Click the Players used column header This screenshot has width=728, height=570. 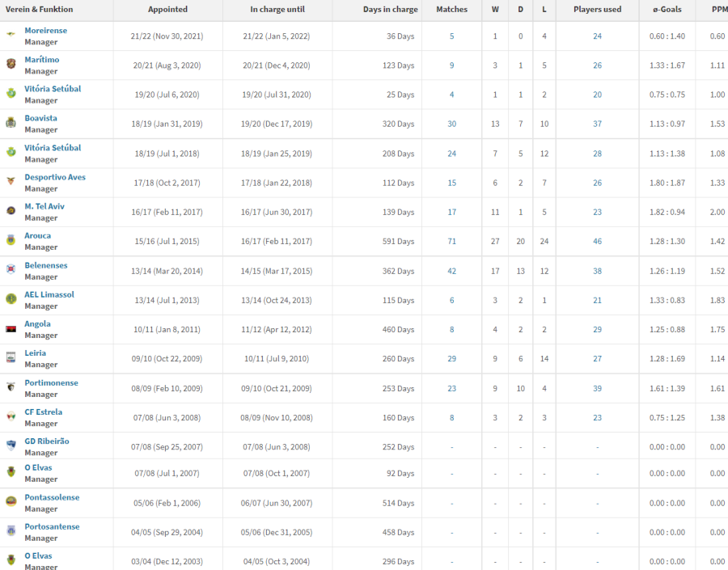coord(597,9)
